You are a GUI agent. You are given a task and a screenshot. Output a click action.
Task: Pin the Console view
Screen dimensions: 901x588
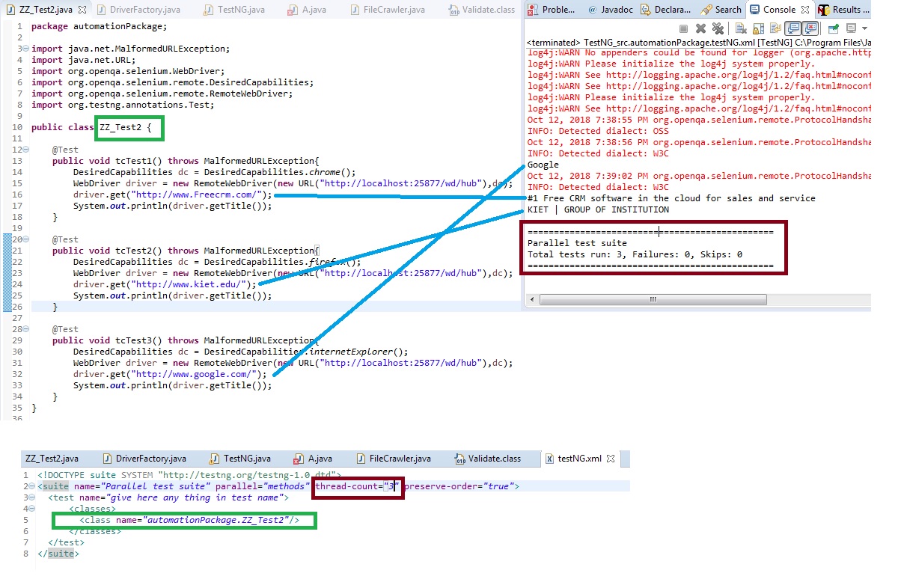pos(833,28)
